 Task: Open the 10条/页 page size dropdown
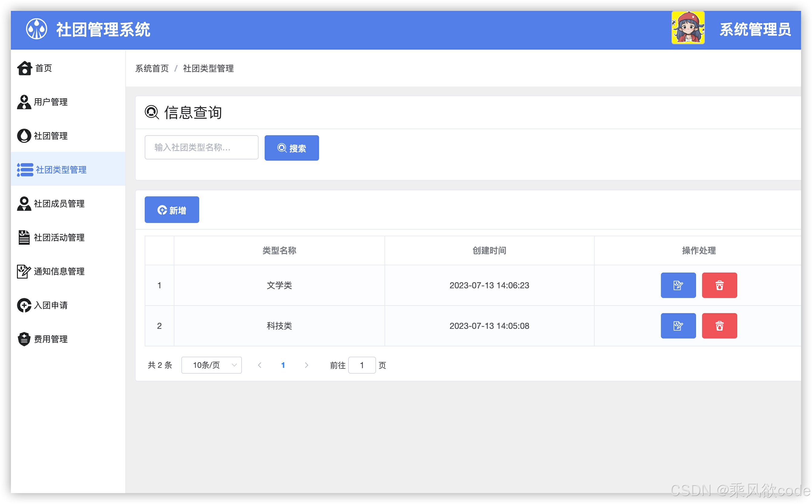tap(211, 365)
